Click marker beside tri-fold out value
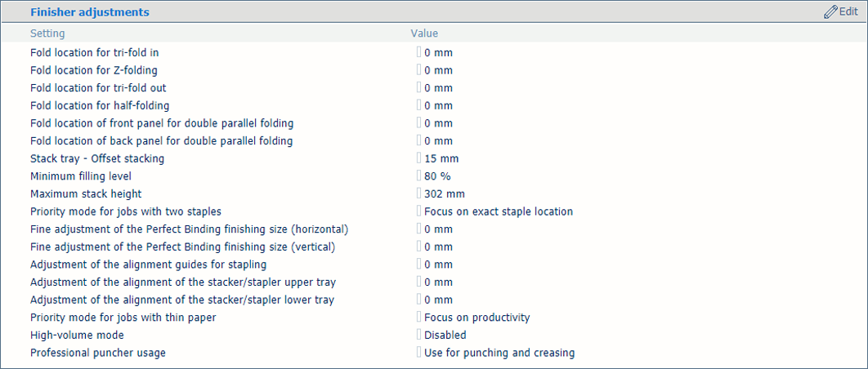Image resolution: width=868 pixels, height=369 pixels. 418,88
